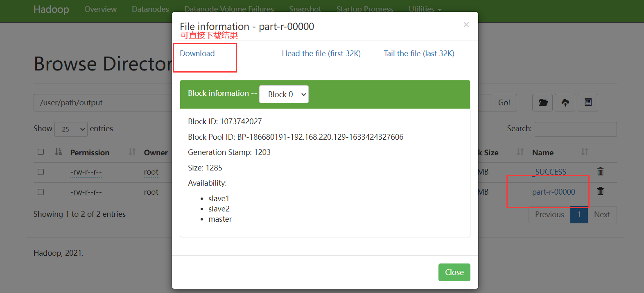Delete part-r-00000 using its trash icon
Screen dimensions: 644x293
(x=600, y=191)
